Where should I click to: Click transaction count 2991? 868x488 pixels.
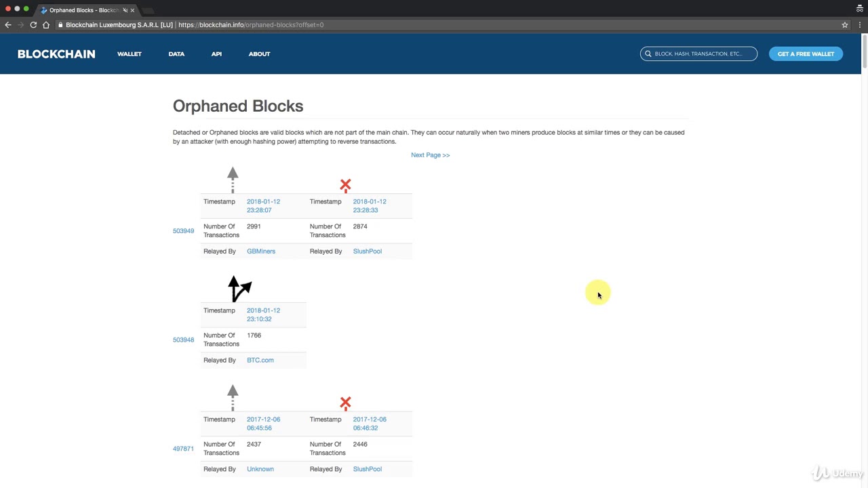click(x=254, y=226)
